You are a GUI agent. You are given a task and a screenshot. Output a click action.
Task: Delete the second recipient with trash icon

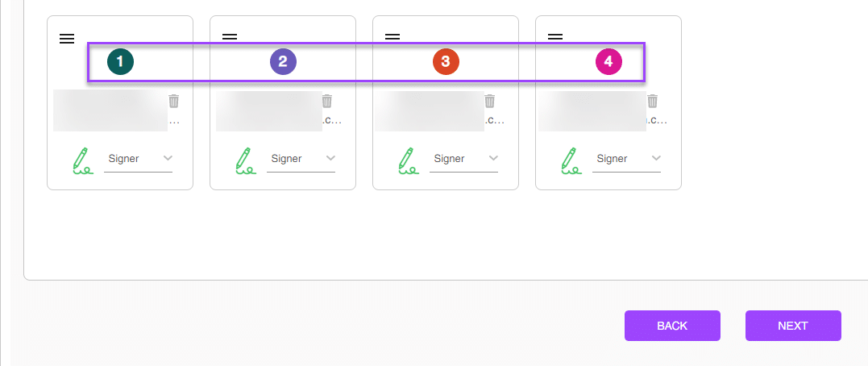(327, 102)
